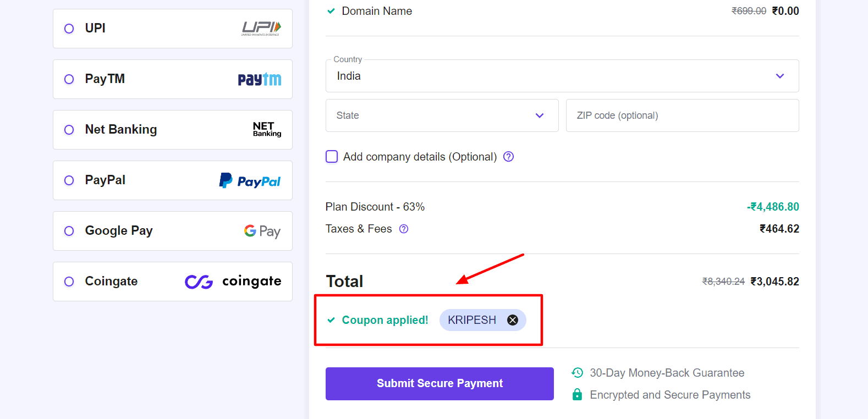Screen dimensions: 868x419
Task: Select UPI payment radio button
Action: [69, 29]
